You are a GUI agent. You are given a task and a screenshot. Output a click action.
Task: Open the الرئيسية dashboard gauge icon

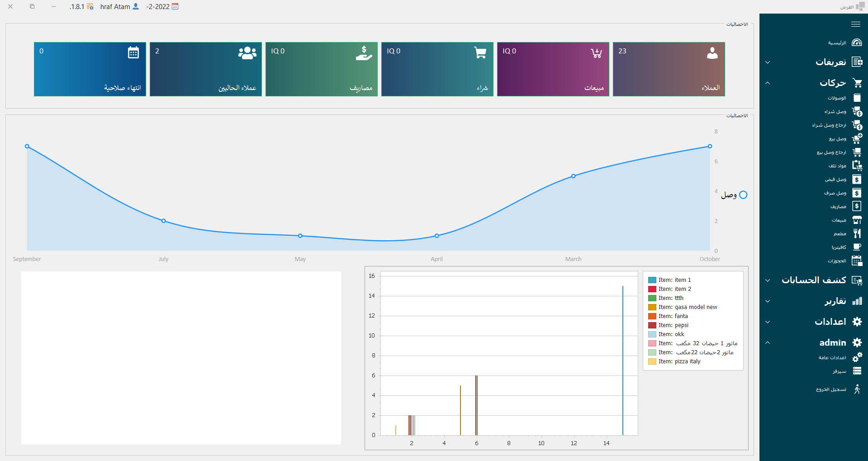857,43
